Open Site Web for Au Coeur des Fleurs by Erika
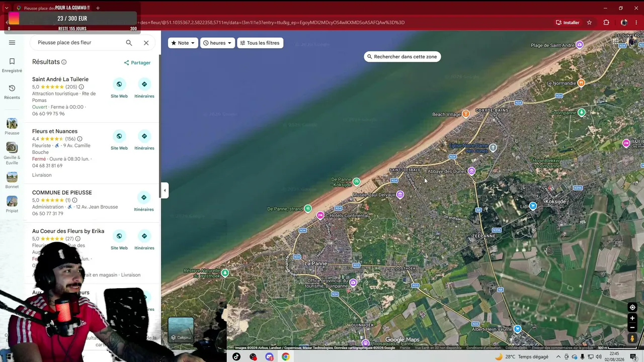The width and height of the screenshot is (644, 362). [119, 240]
